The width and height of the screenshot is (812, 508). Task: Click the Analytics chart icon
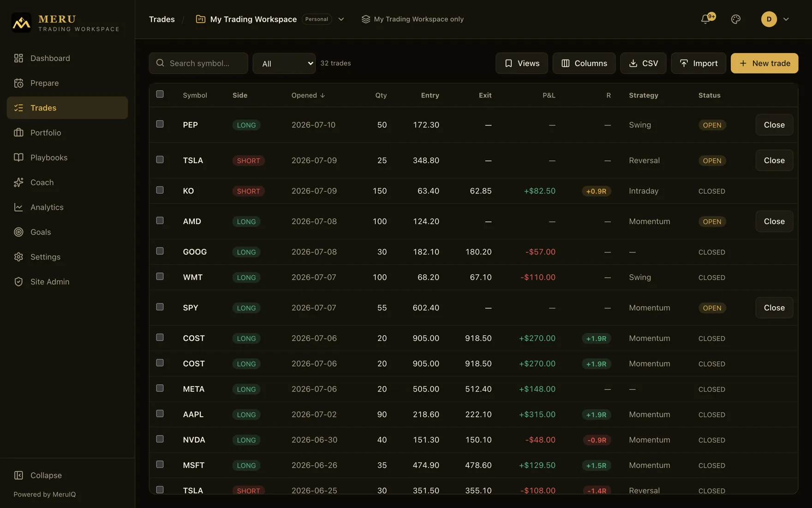point(18,207)
